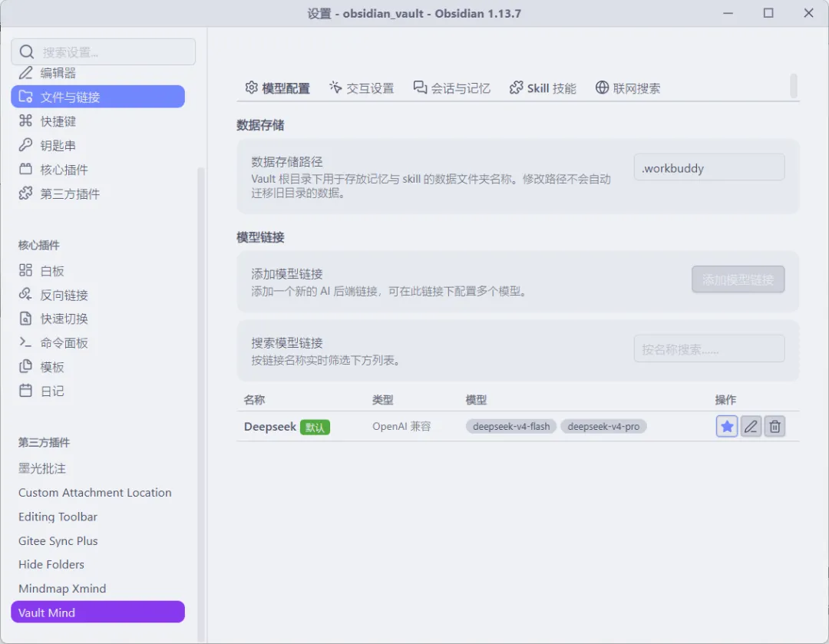
Task: Click the copy-pages icon beside 模板
Action: [x=25, y=366]
